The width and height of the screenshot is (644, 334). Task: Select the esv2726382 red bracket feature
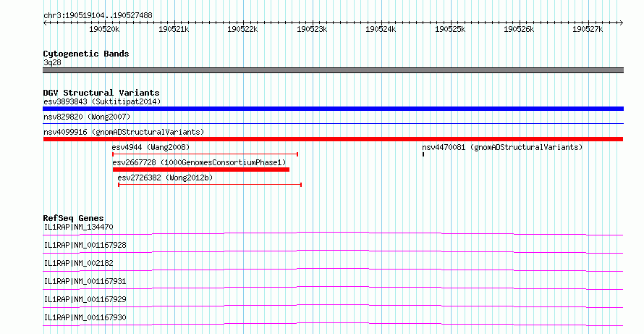point(210,185)
